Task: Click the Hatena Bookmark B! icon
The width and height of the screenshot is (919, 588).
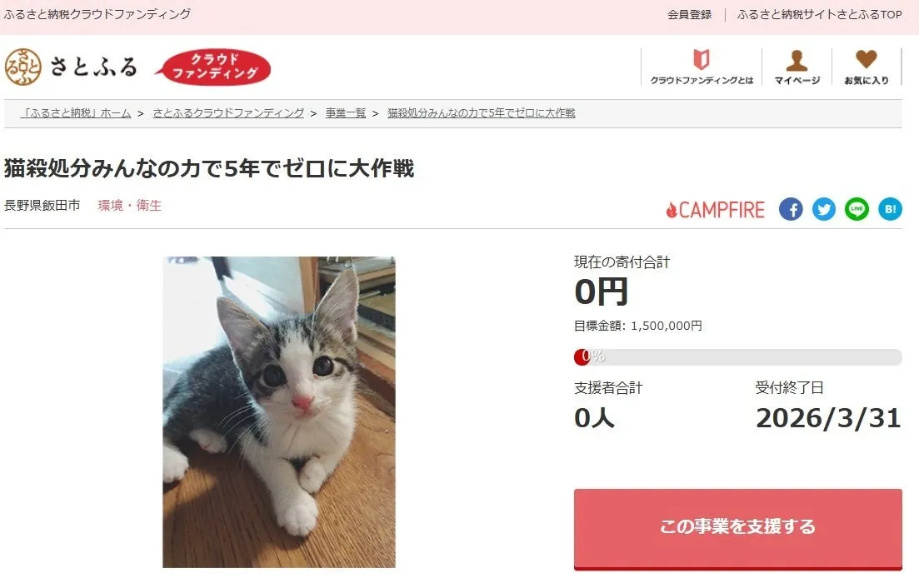Action: pyautogui.click(x=890, y=209)
